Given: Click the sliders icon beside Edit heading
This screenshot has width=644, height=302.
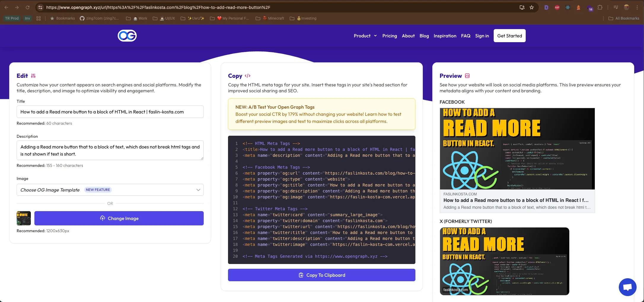Looking at the screenshot, I should [33, 76].
